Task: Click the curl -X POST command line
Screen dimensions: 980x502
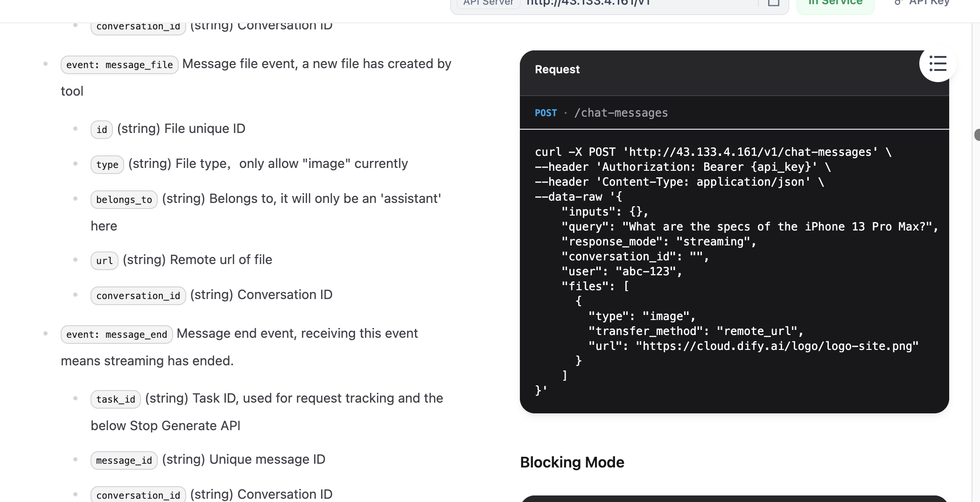Action: (x=713, y=152)
